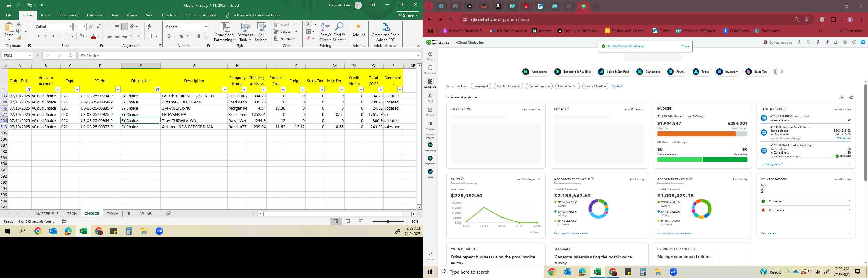Click Show all create actions link
Image resolution: width=868 pixels, height=278 pixels.
click(617, 86)
